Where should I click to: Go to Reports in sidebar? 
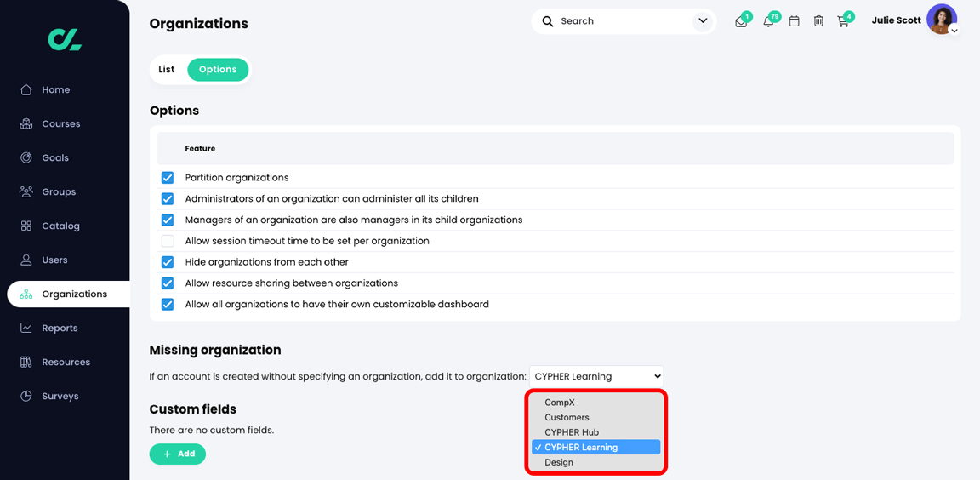click(60, 328)
